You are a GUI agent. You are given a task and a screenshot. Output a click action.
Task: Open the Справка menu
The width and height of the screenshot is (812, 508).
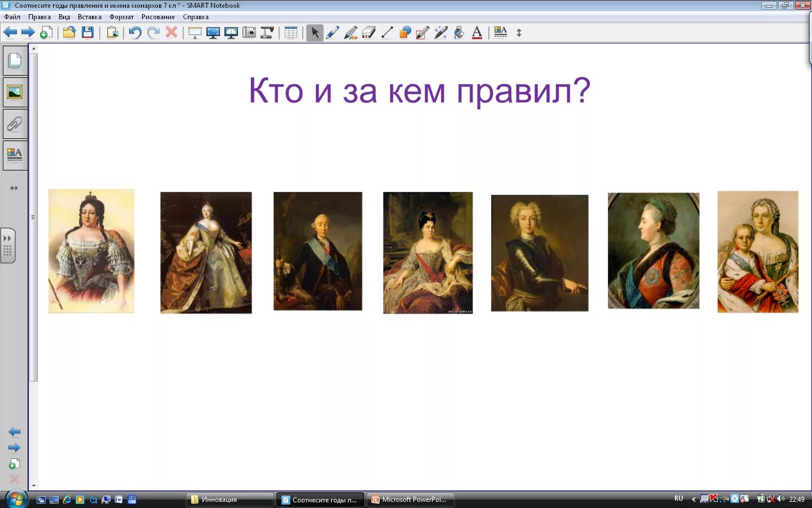tap(196, 17)
